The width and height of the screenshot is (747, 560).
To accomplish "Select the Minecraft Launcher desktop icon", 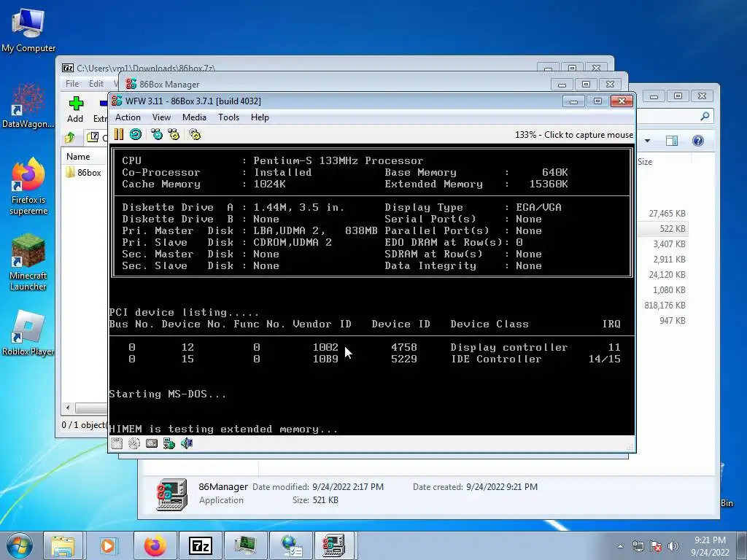I will pos(28,262).
